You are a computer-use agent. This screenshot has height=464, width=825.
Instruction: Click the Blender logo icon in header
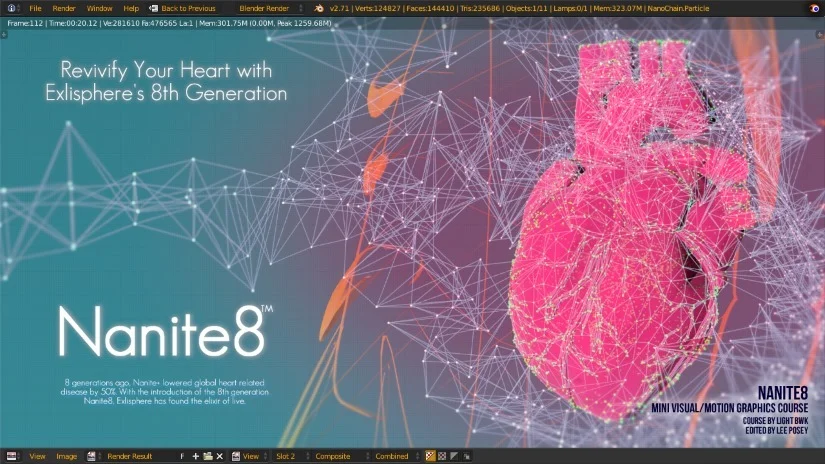point(318,8)
